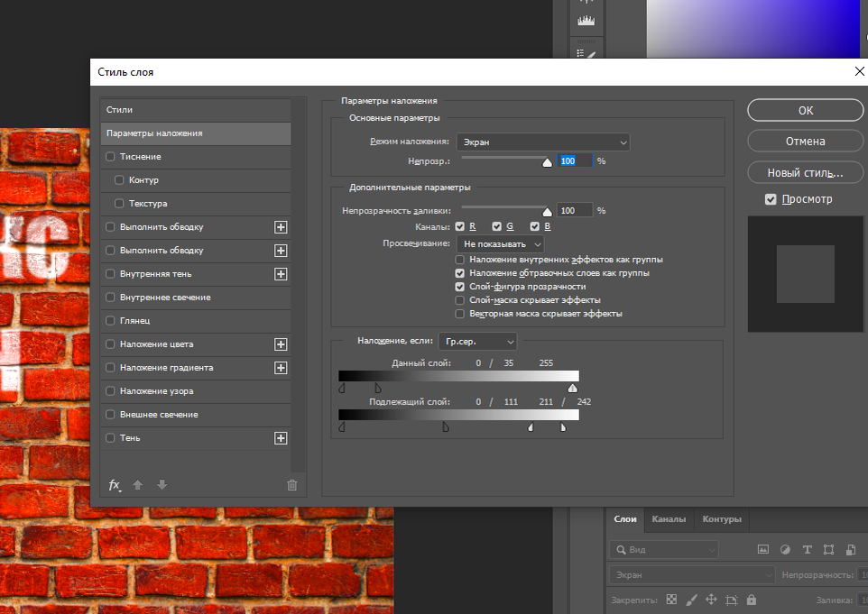Toggle the Просмотр preview checkbox
868x614 pixels.
click(771, 199)
